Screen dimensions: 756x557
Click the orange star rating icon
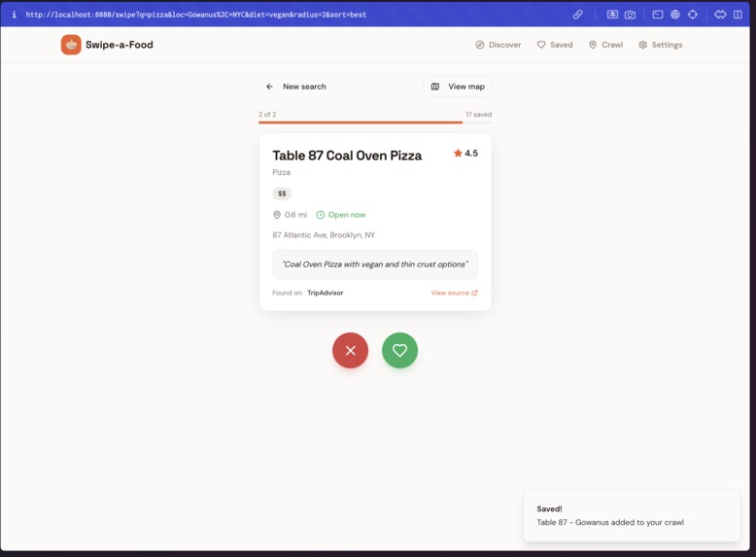(458, 153)
